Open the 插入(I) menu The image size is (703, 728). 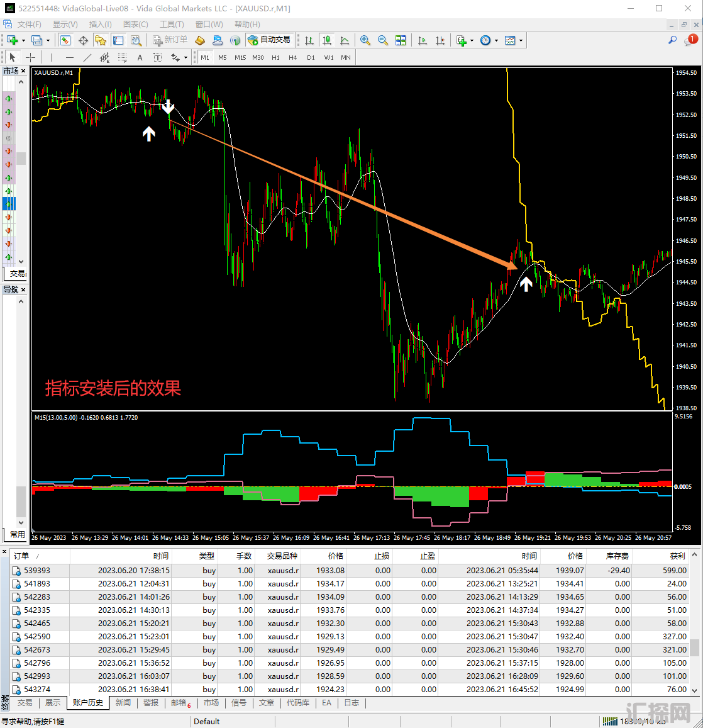pyautogui.click(x=100, y=24)
